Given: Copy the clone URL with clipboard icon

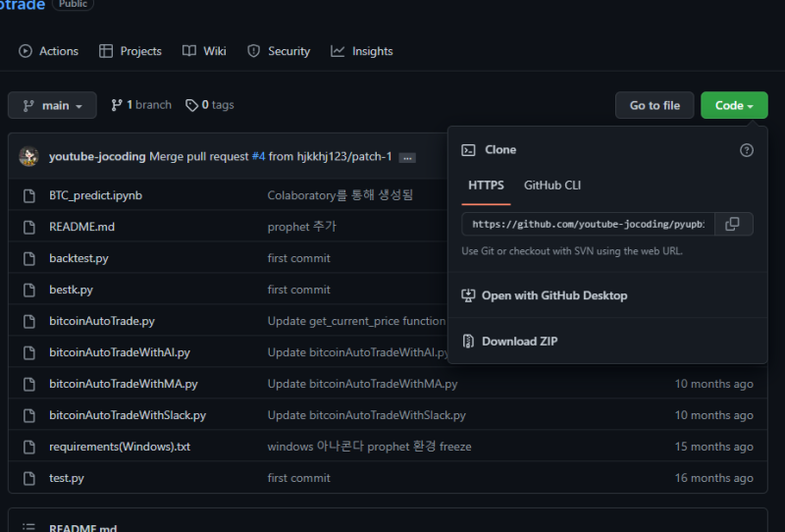Looking at the screenshot, I should (732, 224).
